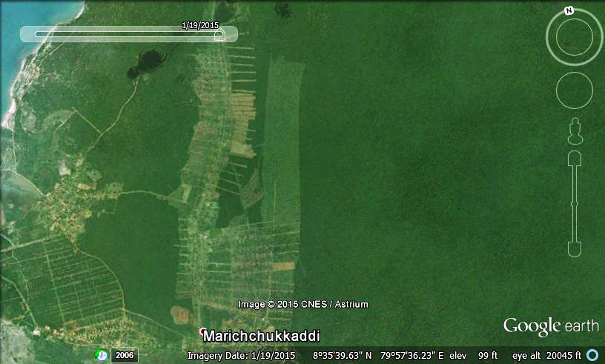Click the zoom slider middle handle
The height and width of the screenshot is (364, 605).
[x=575, y=204]
